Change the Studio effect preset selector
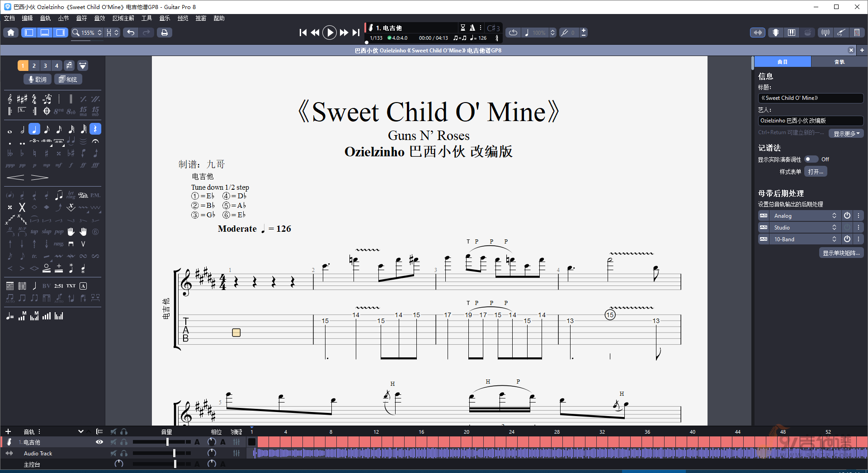Viewport: 868px width, 473px height. coord(805,227)
